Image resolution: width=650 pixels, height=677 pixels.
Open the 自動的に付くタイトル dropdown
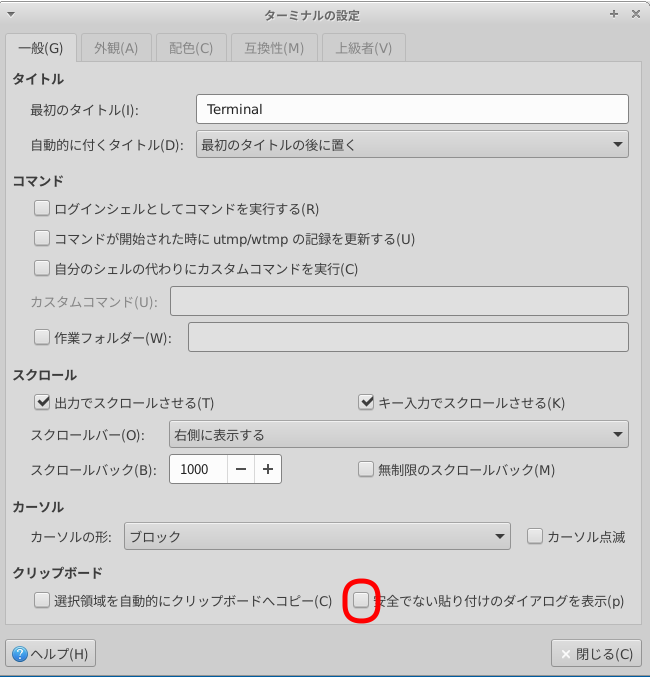click(412, 145)
